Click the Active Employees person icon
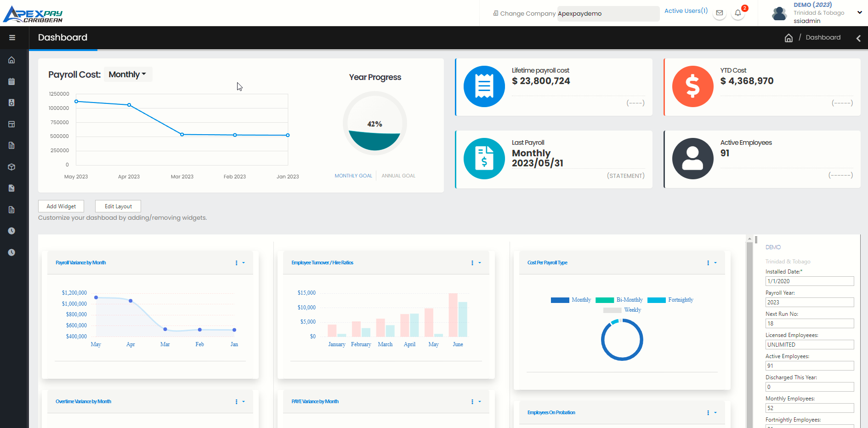 click(x=693, y=159)
